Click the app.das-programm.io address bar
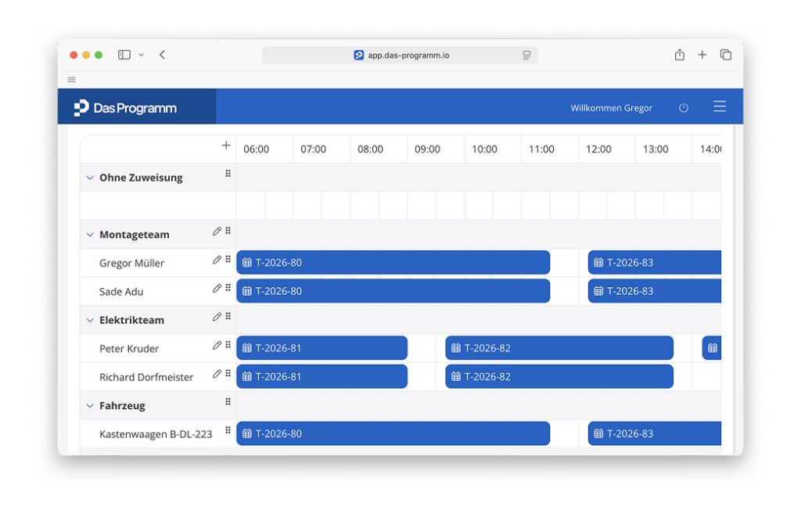 pyautogui.click(x=400, y=56)
